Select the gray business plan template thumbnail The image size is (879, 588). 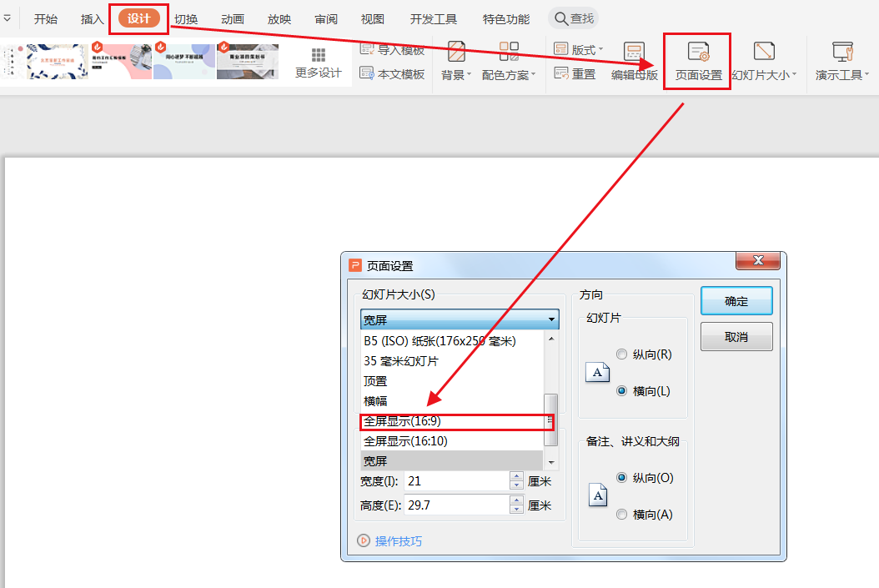coord(248,62)
